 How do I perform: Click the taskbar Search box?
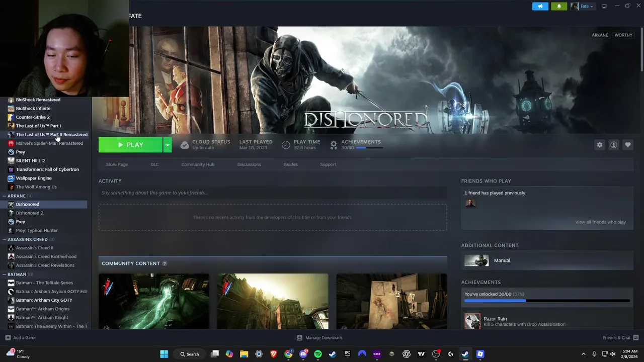[190, 354]
